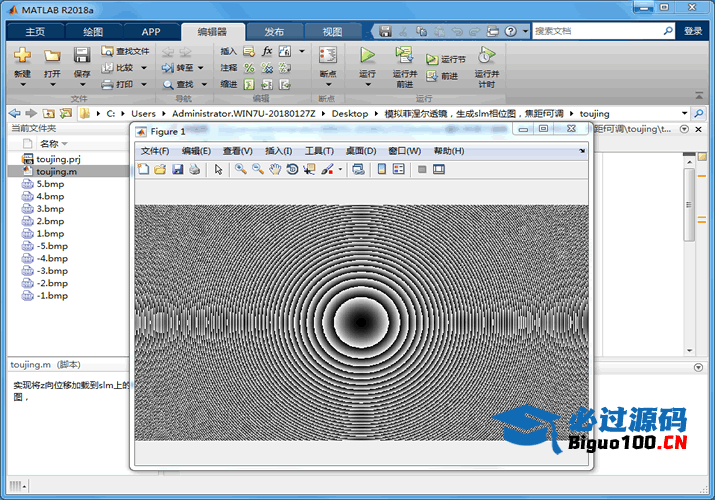Select 5.bmp in the file list
This screenshot has width=715, height=500.
(x=50, y=184)
